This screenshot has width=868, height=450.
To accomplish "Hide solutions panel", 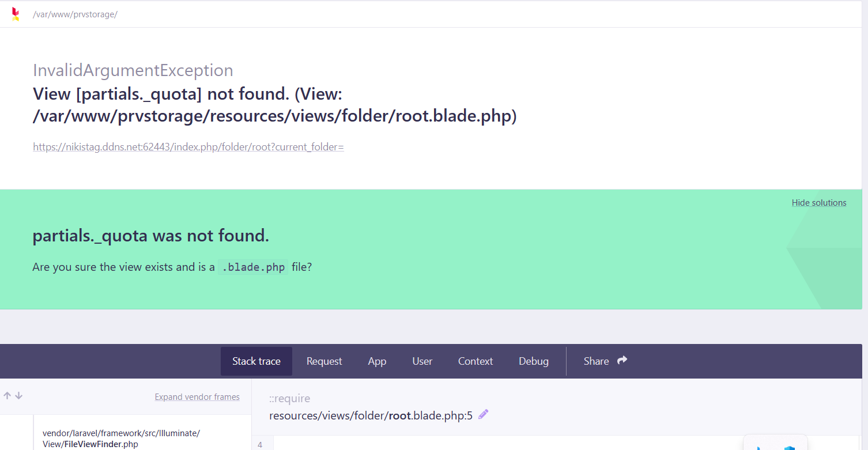I will [x=818, y=203].
